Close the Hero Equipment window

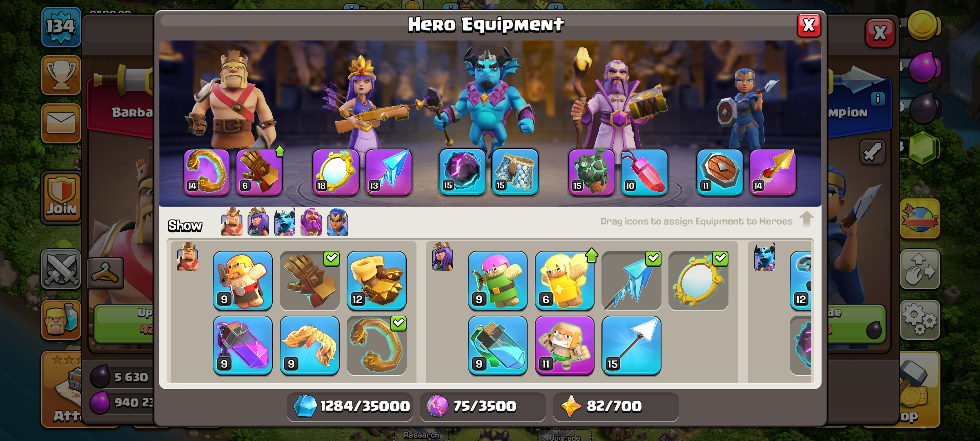point(809,25)
